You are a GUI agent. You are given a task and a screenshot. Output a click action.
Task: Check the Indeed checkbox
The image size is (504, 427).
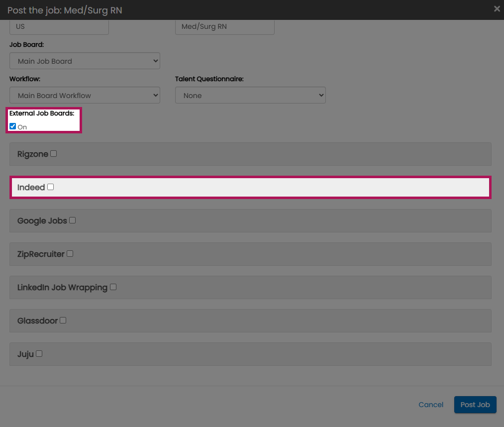point(50,187)
